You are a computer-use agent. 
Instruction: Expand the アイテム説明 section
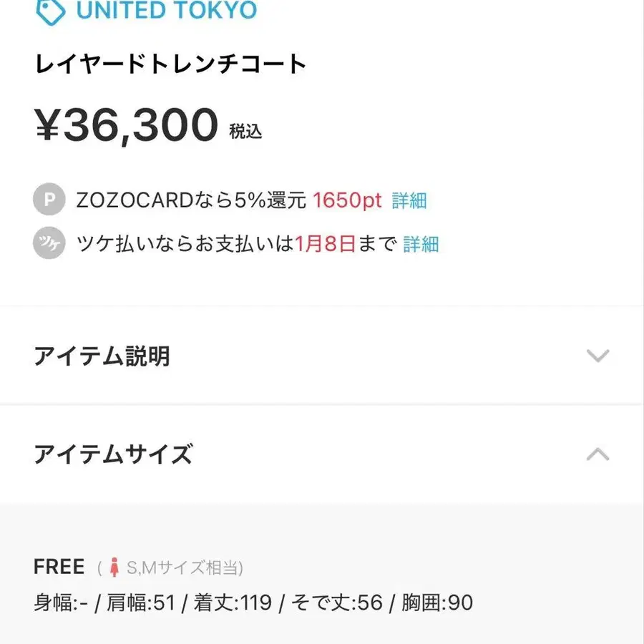click(x=102, y=356)
